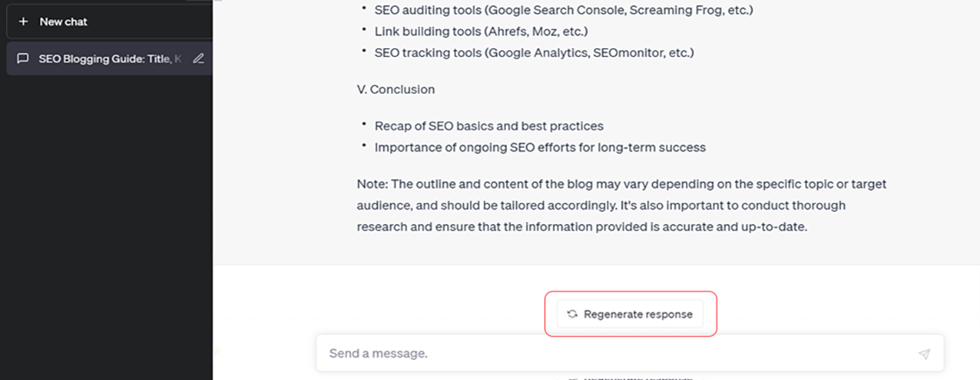Screen dimensions: 980x380
Task: Click the Importance of ongoing SEO efforts line
Action: point(540,147)
